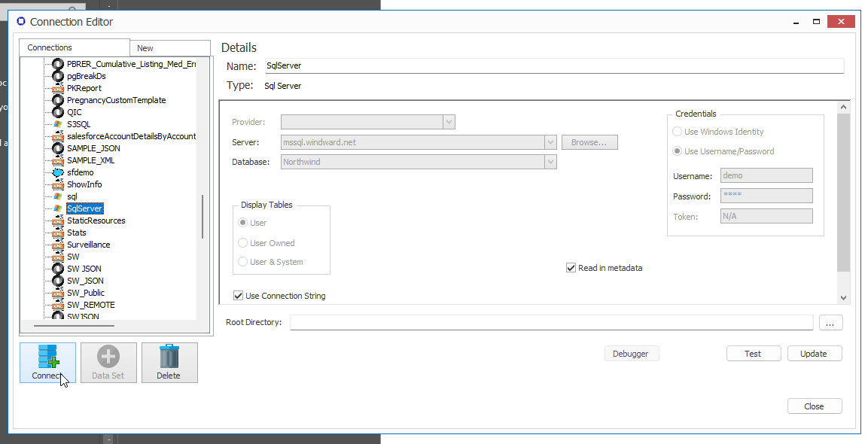Select the User Owned radio option
The image size is (868, 444).
(x=242, y=243)
